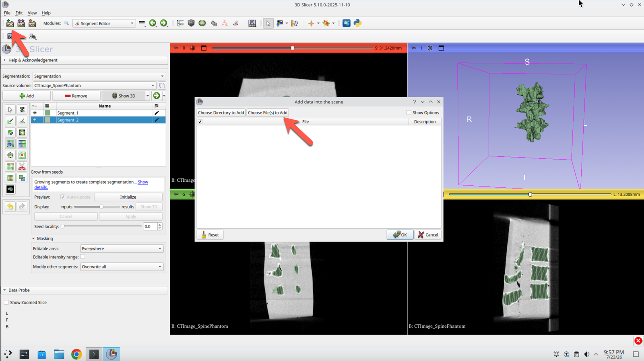Select the Paint effect icon
Viewport: 644px width, 361px height.
point(10,121)
